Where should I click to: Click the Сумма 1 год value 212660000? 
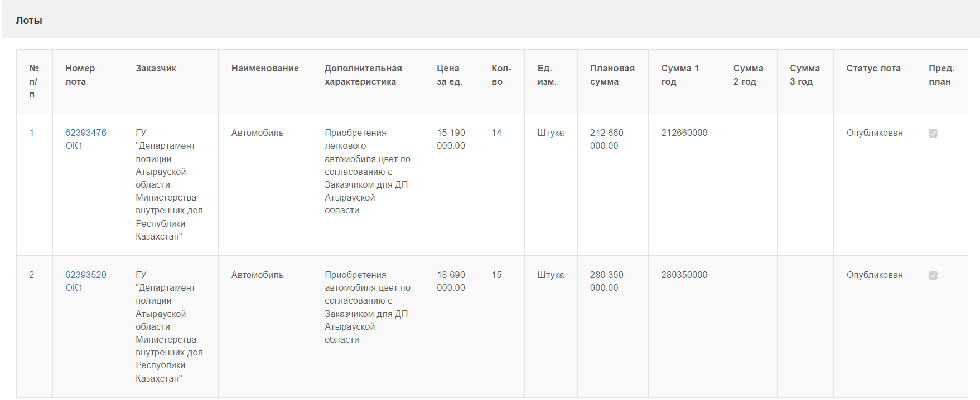pyautogui.click(x=684, y=133)
